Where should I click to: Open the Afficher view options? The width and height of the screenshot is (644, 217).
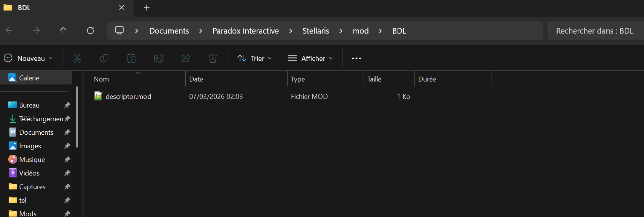(x=311, y=58)
